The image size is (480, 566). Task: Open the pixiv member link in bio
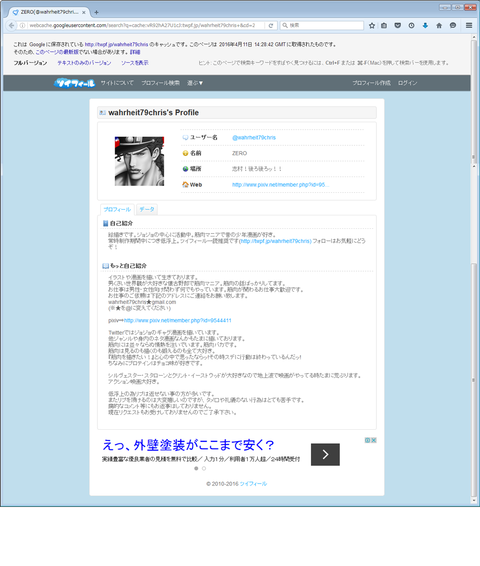click(178, 321)
